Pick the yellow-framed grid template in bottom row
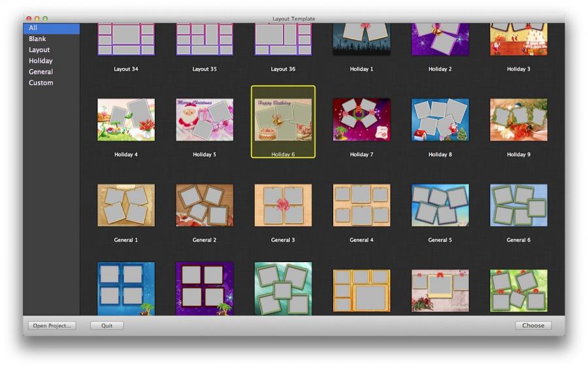This screenshot has width=588, height=368. (x=361, y=291)
